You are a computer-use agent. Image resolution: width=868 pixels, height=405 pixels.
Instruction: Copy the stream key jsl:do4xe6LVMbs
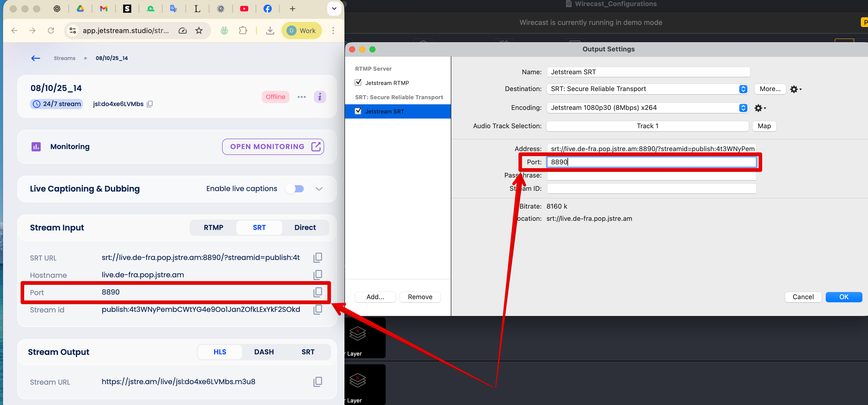coord(150,104)
